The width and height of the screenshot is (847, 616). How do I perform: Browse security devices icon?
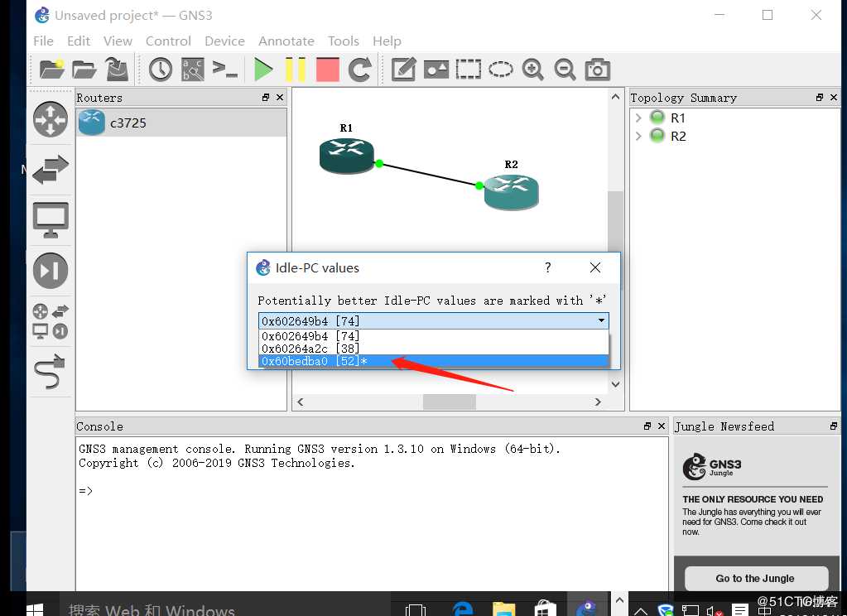click(51, 270)
